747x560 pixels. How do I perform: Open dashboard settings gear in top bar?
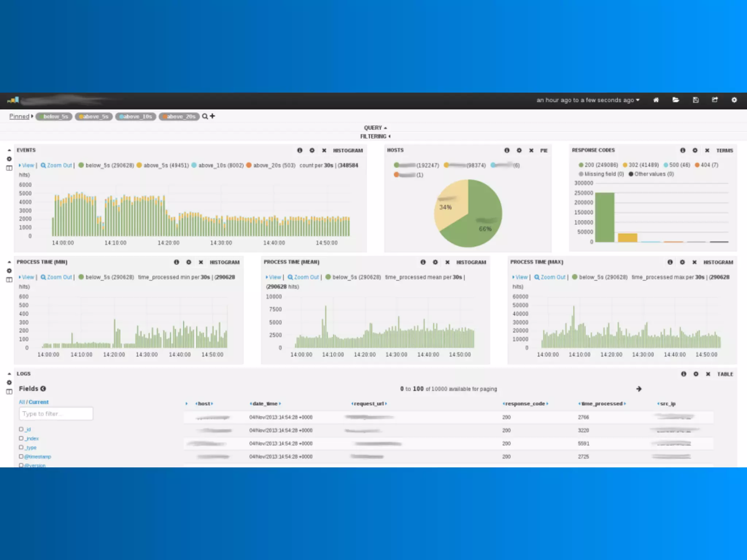click(x=734, y=100)
